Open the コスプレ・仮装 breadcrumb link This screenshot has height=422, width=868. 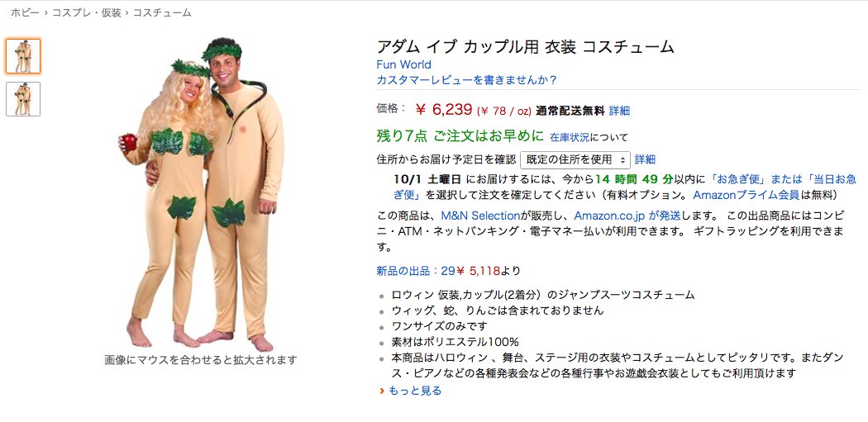click(86, 12)
